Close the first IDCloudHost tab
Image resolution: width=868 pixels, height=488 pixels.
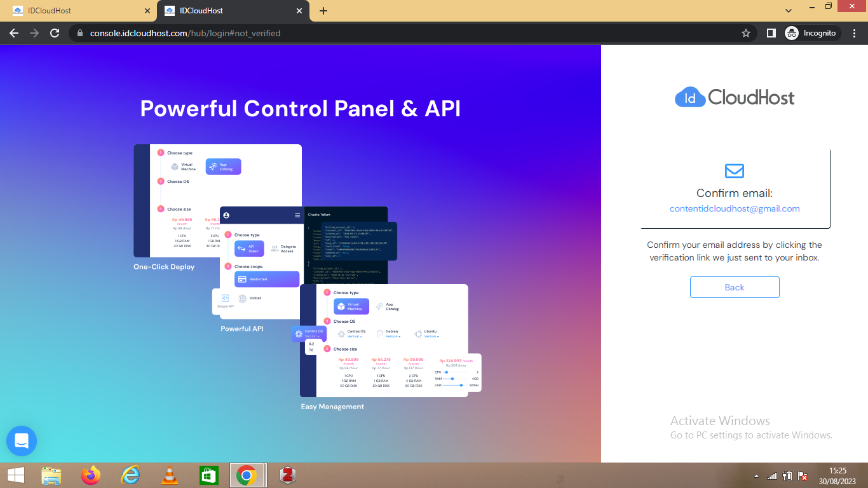(x=147, y=11)
